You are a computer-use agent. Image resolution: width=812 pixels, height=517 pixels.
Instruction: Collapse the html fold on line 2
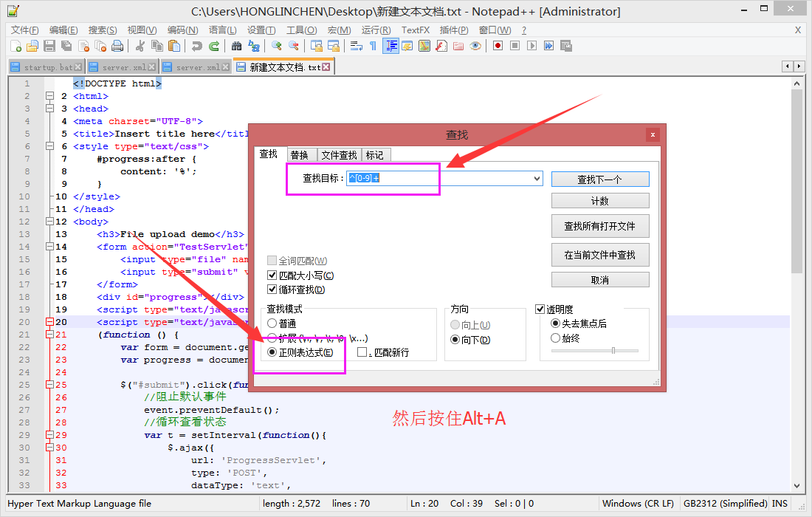(49, 96)
